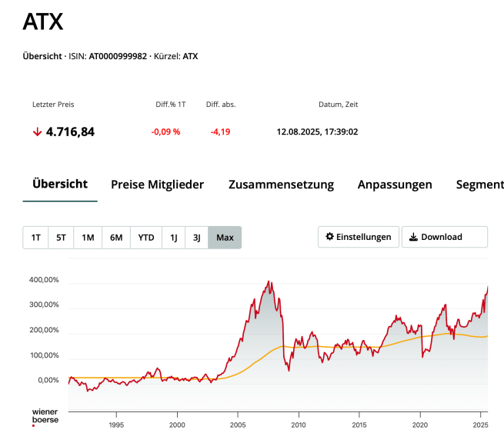
Task: Select the 5T time range
Action: click(x=61, y=238)
